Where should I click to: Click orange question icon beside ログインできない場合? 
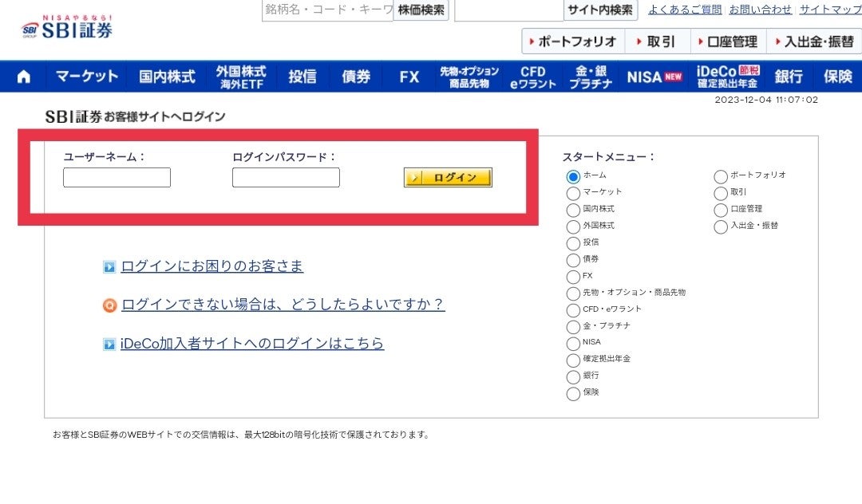[x=109, y=305]
